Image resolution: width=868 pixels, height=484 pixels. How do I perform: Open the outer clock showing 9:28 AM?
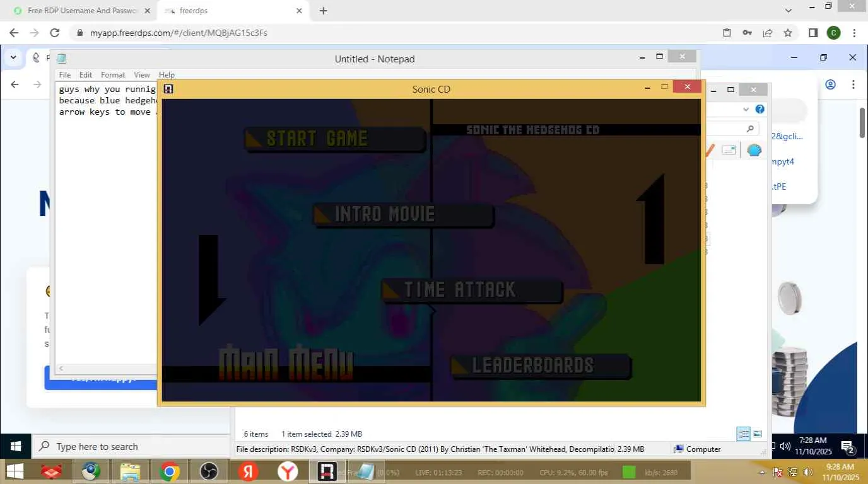(842, 471)
